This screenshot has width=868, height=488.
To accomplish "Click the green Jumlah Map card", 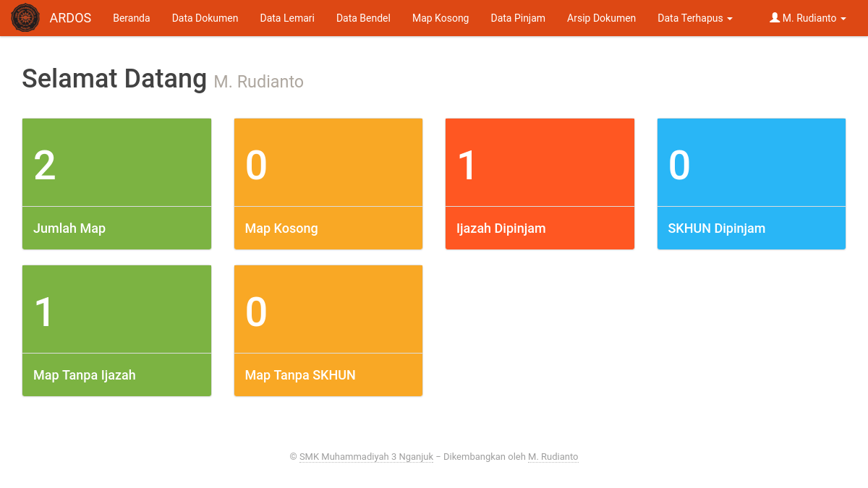I will [116, 184].
